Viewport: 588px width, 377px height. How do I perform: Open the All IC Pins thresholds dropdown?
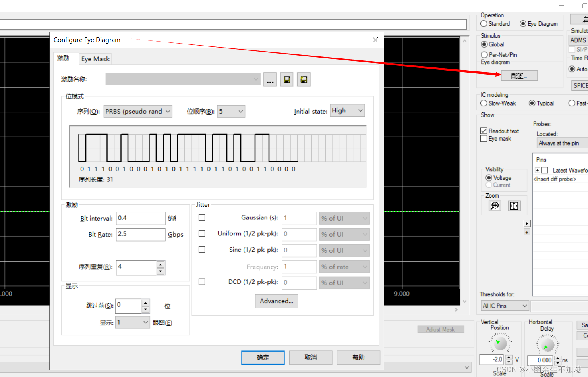click(505, 306)
